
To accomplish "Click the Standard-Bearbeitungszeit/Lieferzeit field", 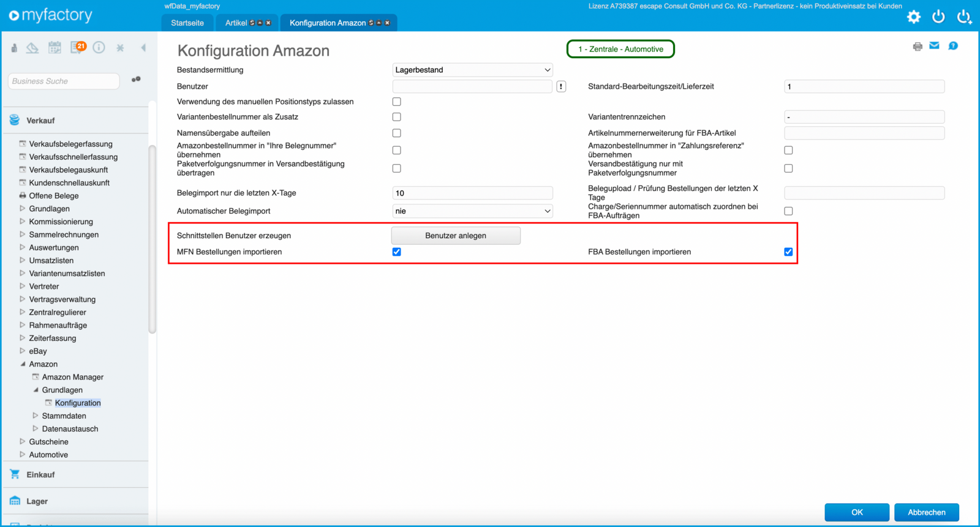I will coord(864,87).
